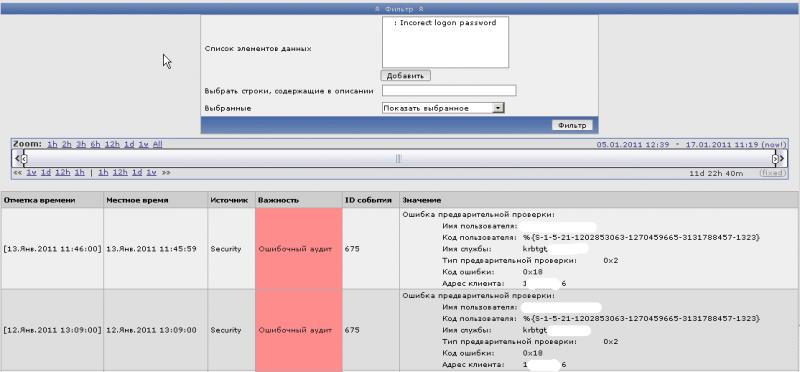This screenshot has height=372, width=800.
Task: Click timestamp cell [12.Янв.2011 13:09:00]
Action: [x=53, y=330]
